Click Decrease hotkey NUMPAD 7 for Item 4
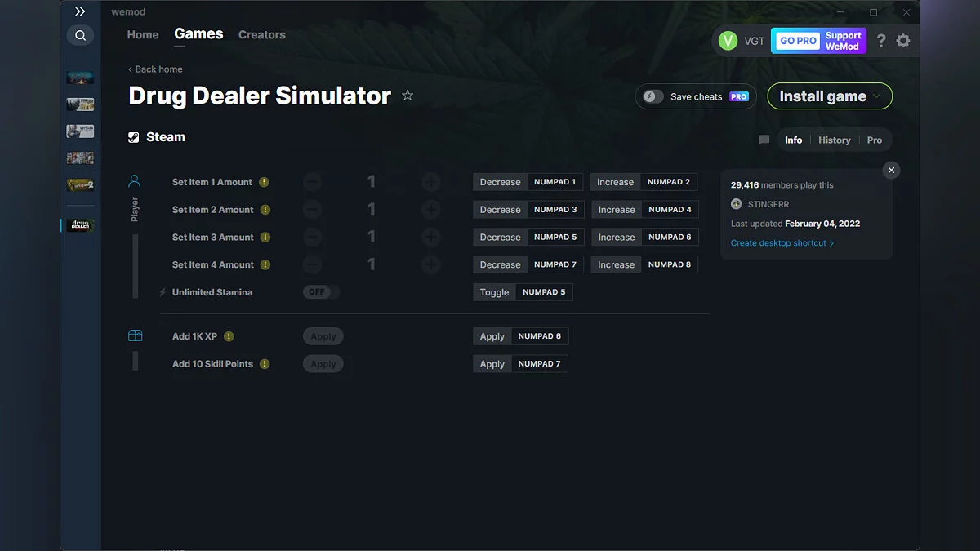The width and height of the screenshot is (980, 551). (x=528, y=264)
